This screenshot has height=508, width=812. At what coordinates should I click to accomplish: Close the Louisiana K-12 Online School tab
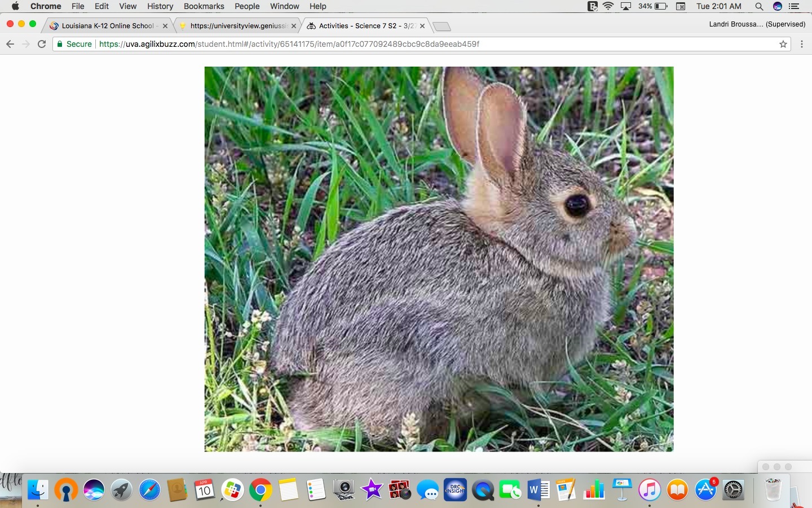165,26
